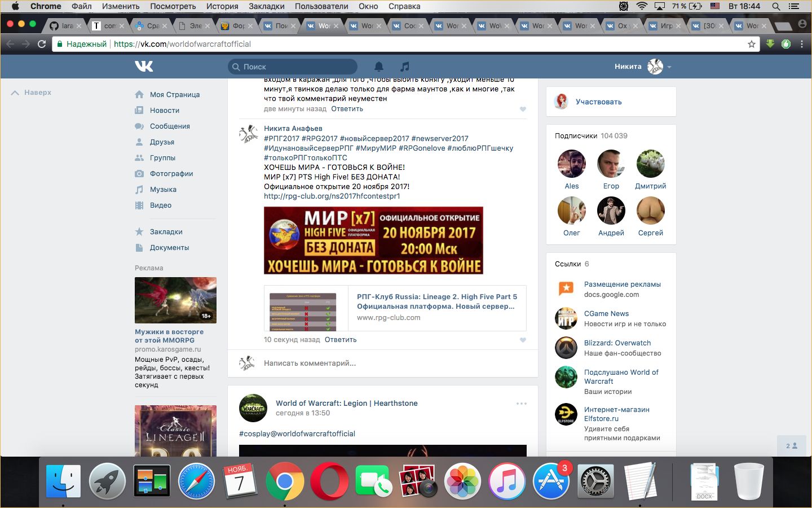
Task: Click the Друзья person icon
Action: pos(139,142)
